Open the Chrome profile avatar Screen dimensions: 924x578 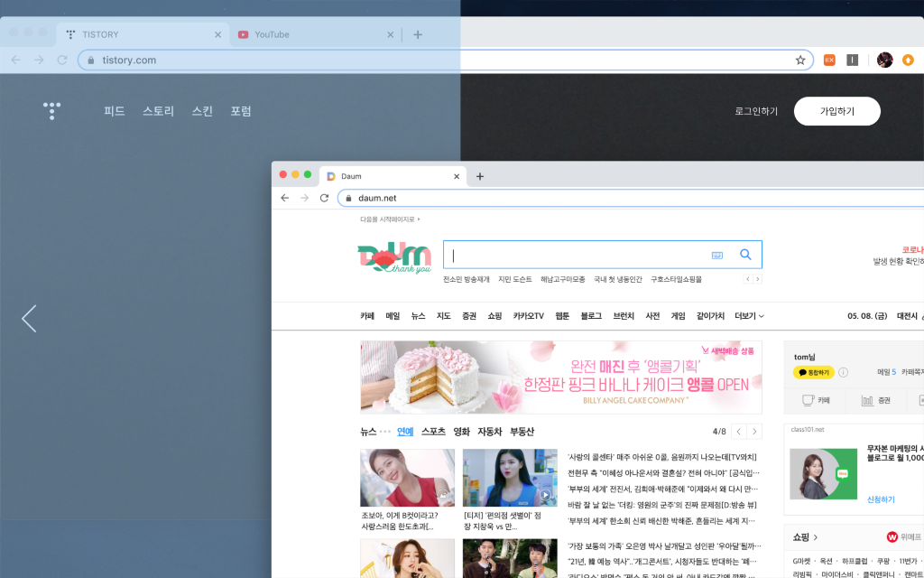[884, 60]
